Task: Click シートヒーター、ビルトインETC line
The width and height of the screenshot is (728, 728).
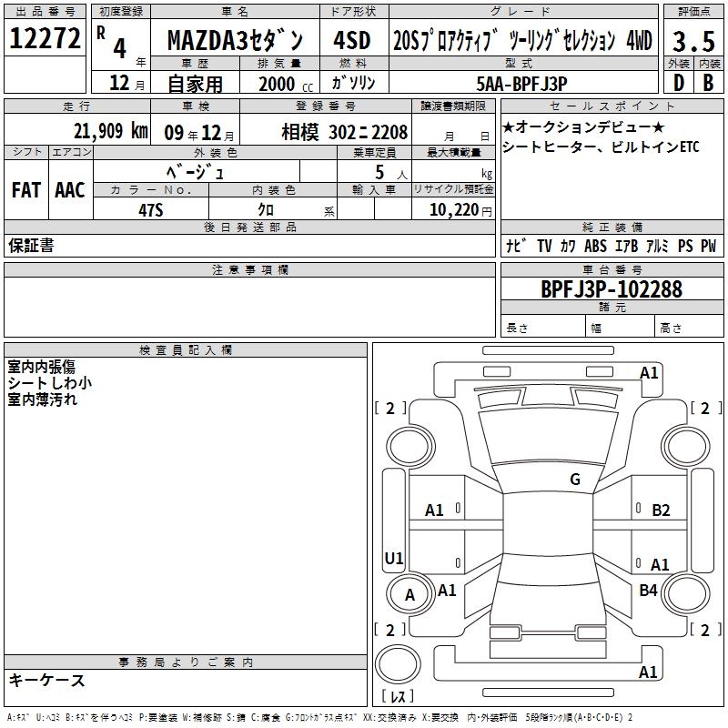Action: [x=601, y=147]
